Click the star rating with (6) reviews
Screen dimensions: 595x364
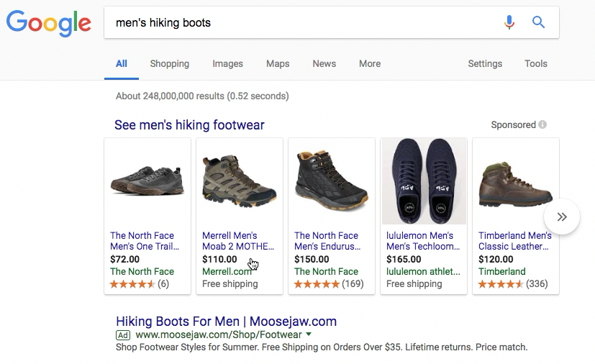tap(140, 284)
